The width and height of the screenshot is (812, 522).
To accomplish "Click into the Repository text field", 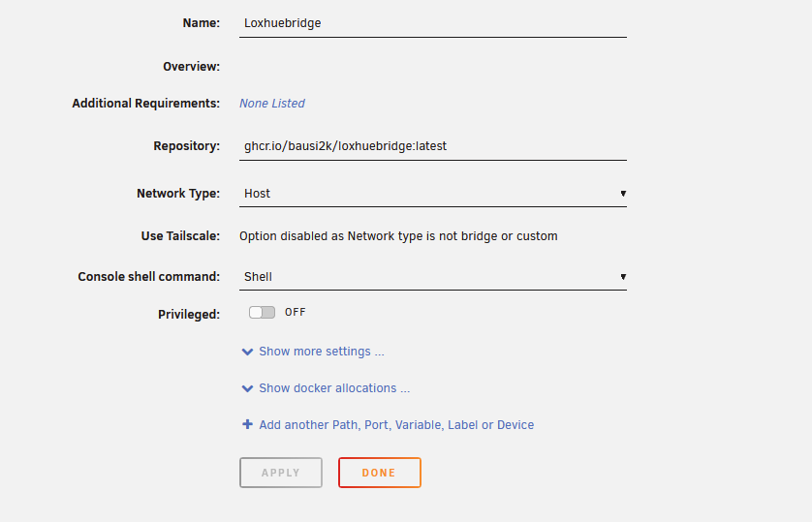I will [x=432, y=146].
